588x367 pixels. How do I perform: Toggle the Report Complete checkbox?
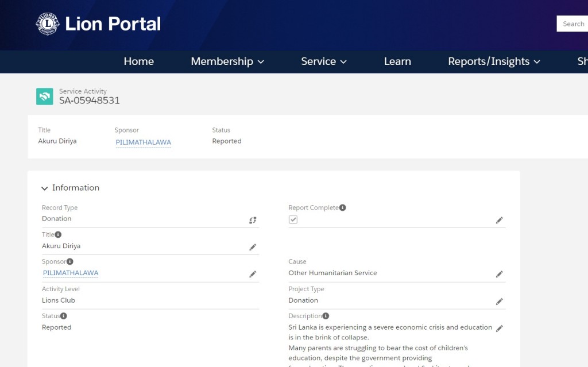[x=293, y=219]
